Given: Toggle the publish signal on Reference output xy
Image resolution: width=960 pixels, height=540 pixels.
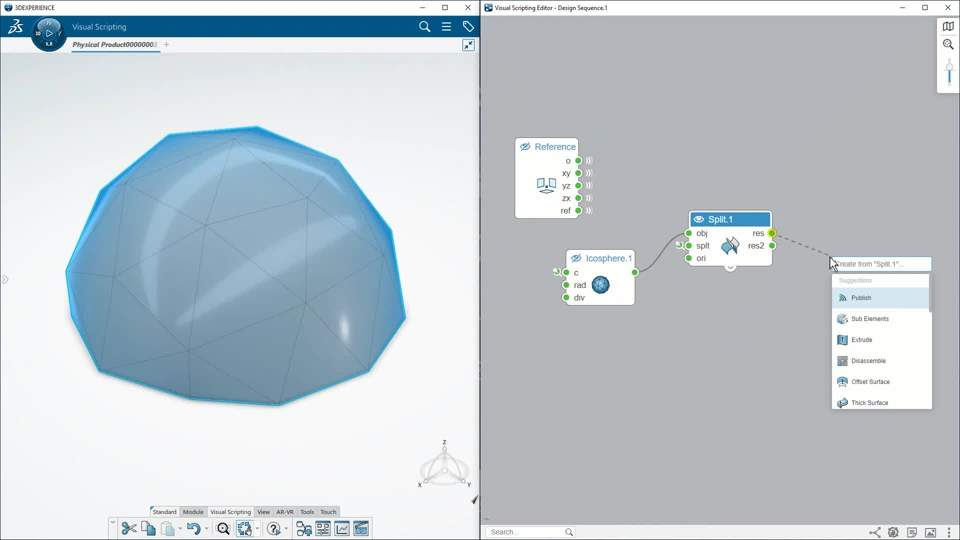Looking at the screenshot, I should [589, 173].
